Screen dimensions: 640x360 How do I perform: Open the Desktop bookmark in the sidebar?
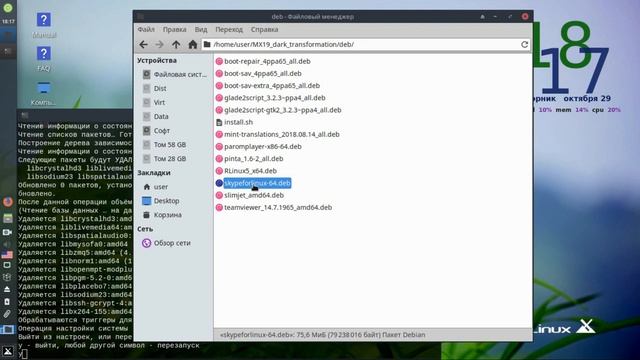coord(166,201)
